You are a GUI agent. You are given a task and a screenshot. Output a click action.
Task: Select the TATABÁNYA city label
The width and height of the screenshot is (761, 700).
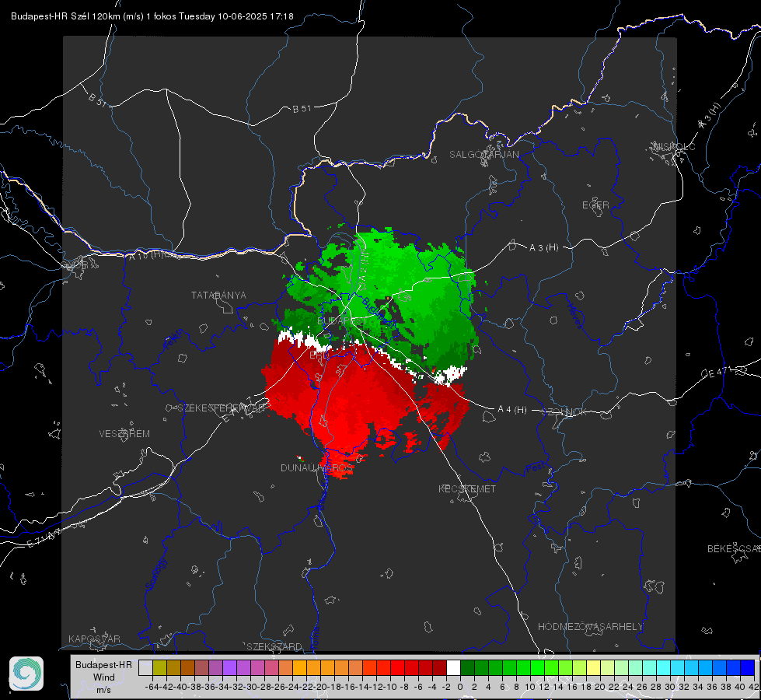click(218, 295)
